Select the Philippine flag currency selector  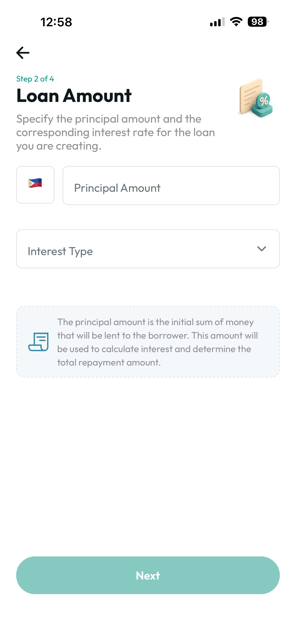tap(35, 185)
